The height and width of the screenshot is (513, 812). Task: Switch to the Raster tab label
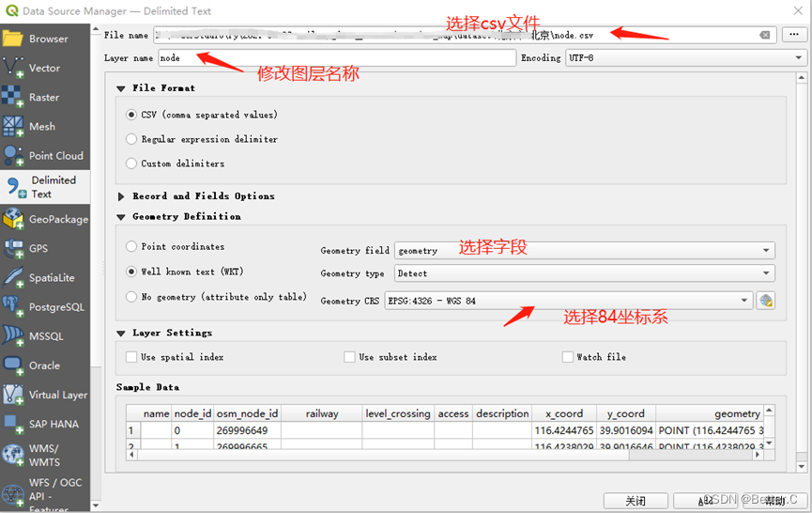click(44, 98)
